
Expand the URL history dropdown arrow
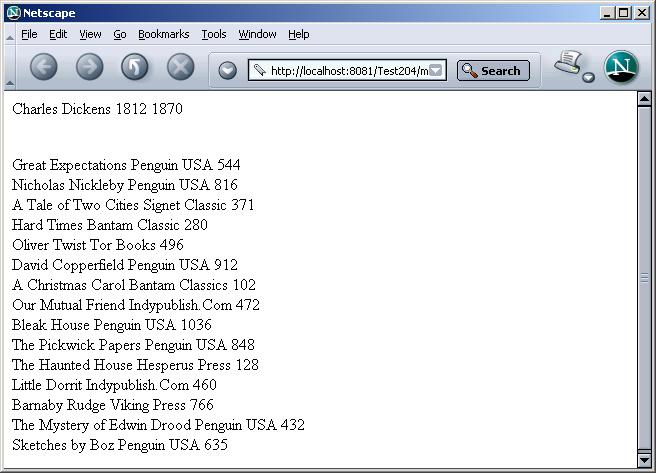click(436, 70)
